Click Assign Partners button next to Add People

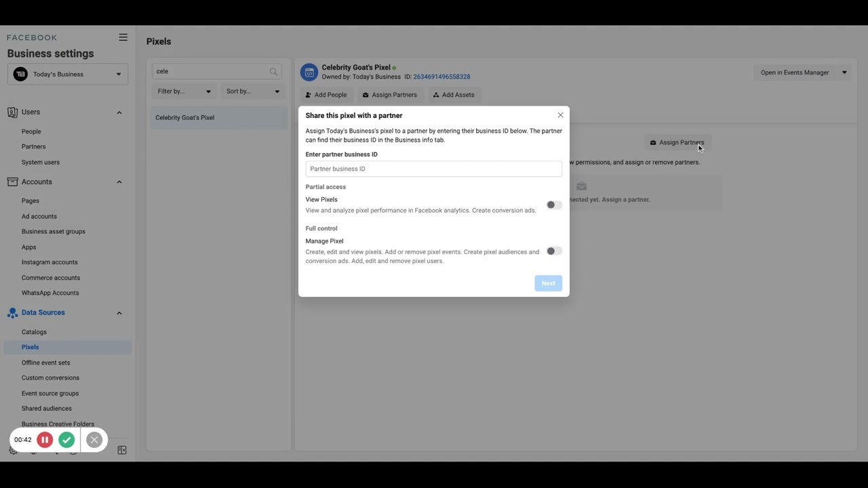coord(390,95)
